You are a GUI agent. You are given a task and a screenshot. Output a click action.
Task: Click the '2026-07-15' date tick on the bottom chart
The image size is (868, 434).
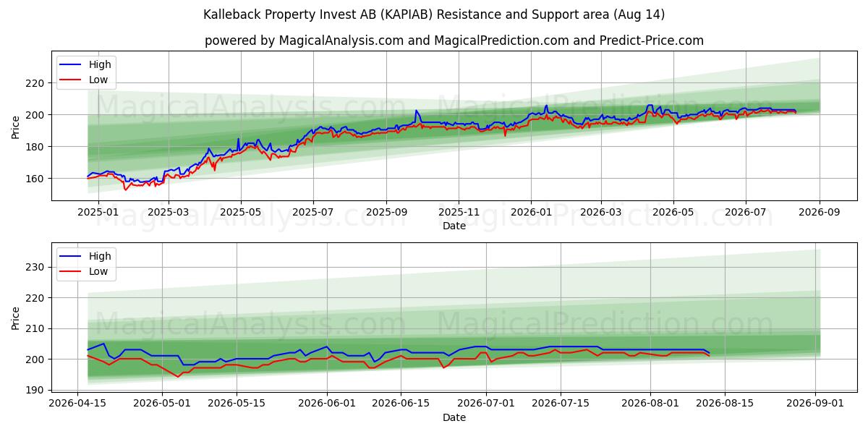click(x=560, y=404)
